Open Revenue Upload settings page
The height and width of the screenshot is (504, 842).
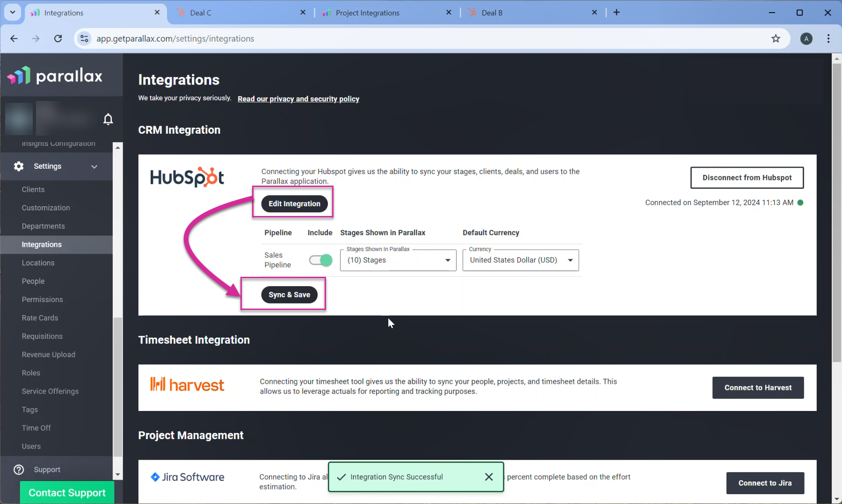pos(49,354)
